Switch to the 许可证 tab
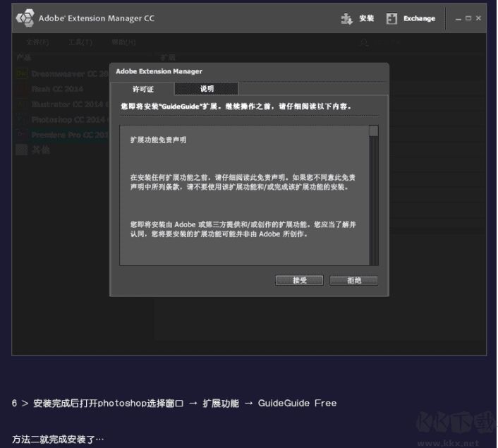Image resolution: width=498 pixels, height=448 pixels. (x=143, y=90)
